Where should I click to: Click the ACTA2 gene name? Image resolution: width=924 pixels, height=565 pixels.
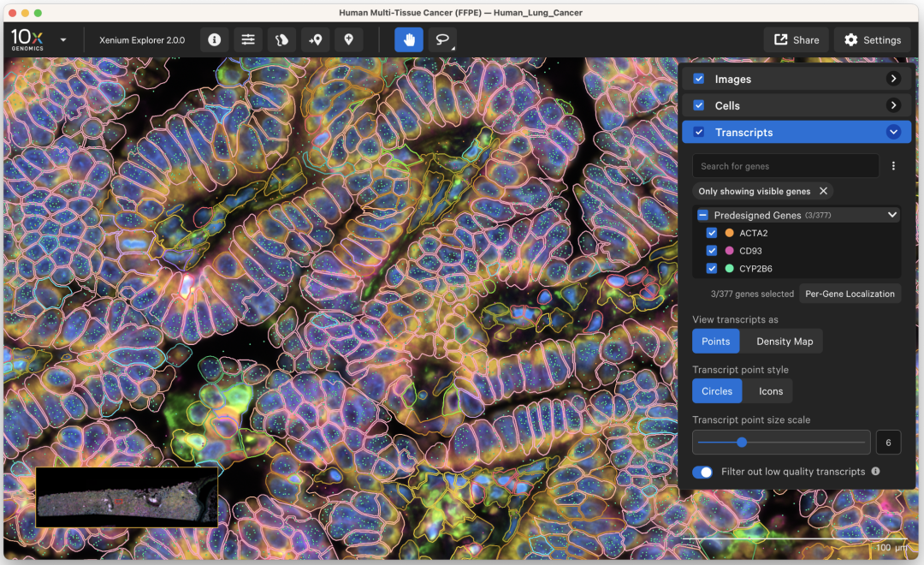click(x=753, y=233)
